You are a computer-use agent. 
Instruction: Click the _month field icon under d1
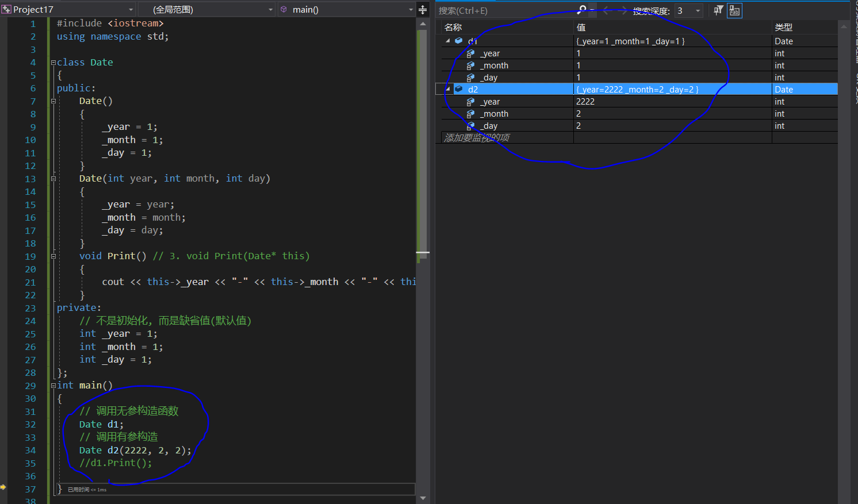click(470, 66)
